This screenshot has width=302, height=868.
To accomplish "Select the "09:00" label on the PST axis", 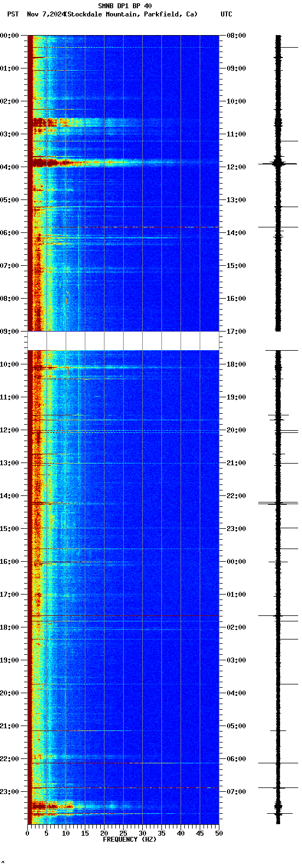I will pos(9,332).
